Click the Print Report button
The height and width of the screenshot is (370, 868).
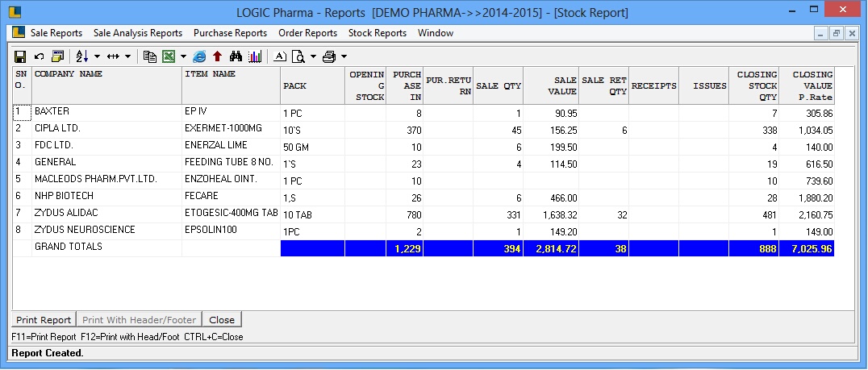click(44, 320)
